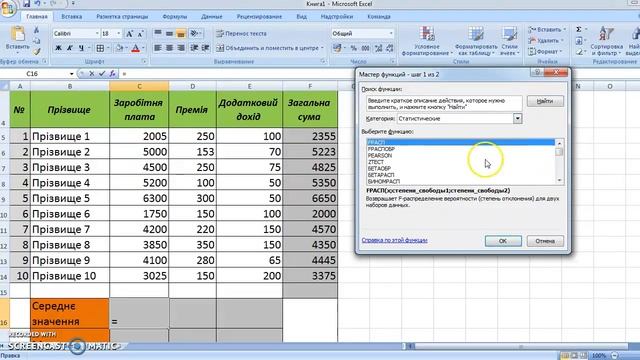Click the Найти button in dialog
640x360 pixels.
coord(545,101)
